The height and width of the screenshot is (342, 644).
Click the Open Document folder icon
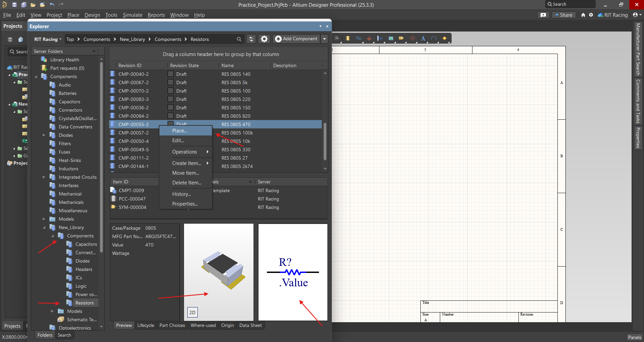tap(33, 5)
